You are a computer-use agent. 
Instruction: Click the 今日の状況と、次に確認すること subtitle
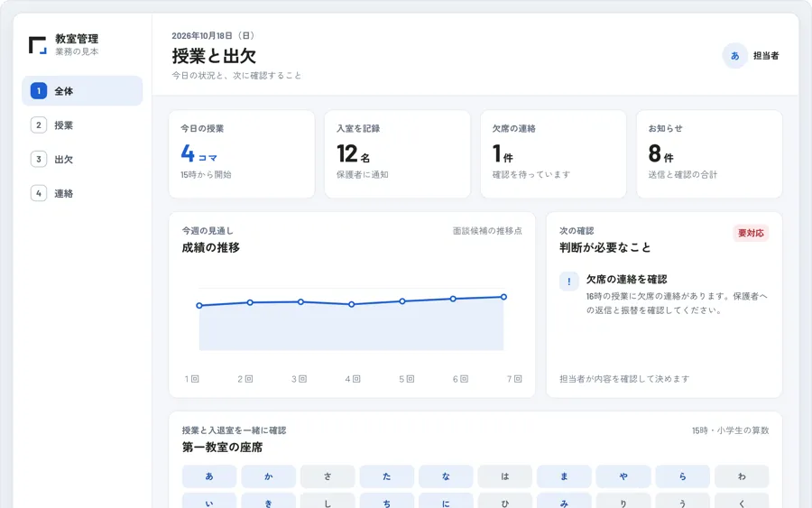pyautogui.click(x=236, y=76)
